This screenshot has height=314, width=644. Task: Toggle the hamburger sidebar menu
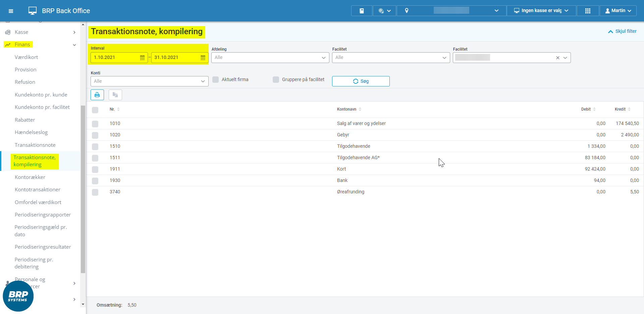11,11
